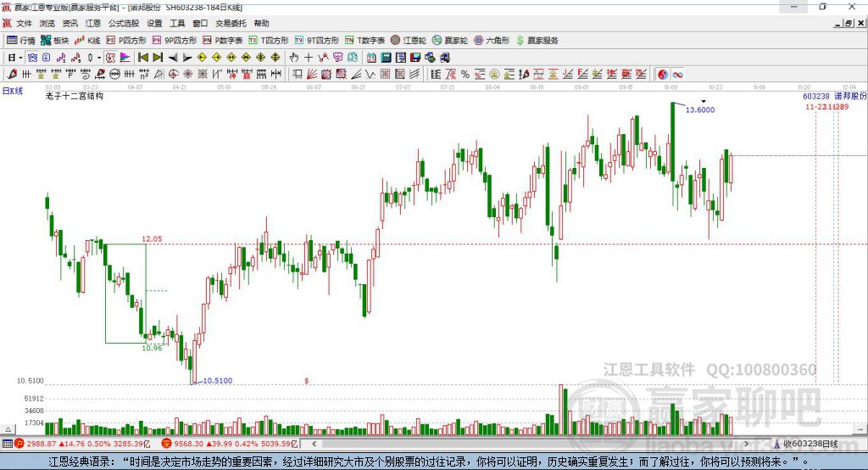The height and width of the screenshot is (470, 868).
Task: Open the 公式选股 menu
Action: click(x=124, y=23)
